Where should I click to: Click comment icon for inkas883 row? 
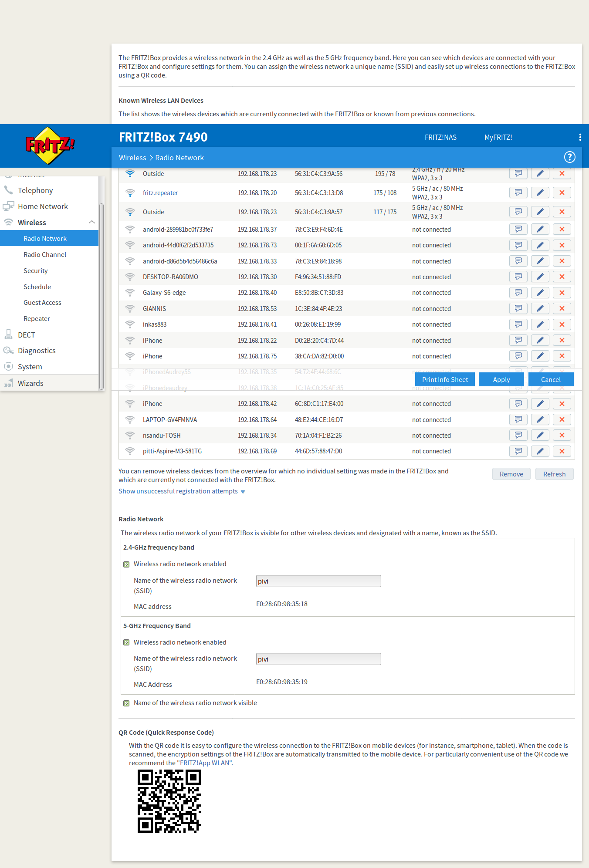pos(518,324)
